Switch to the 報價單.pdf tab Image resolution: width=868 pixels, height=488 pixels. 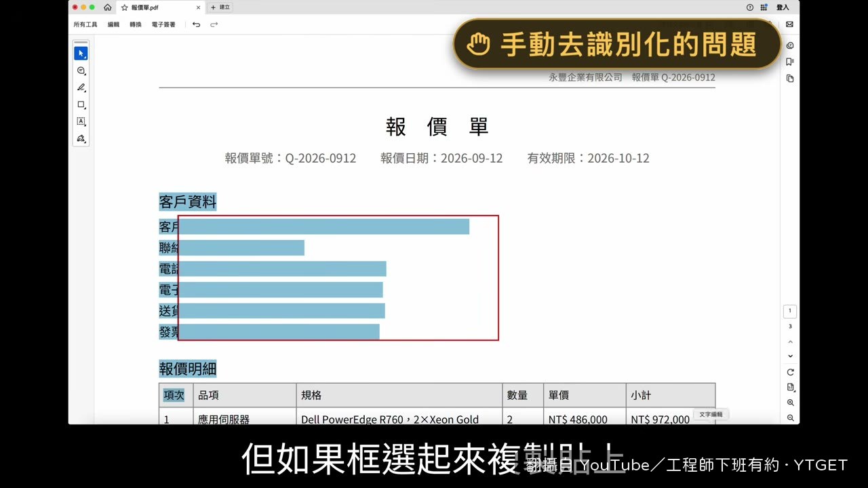point(161,7)
